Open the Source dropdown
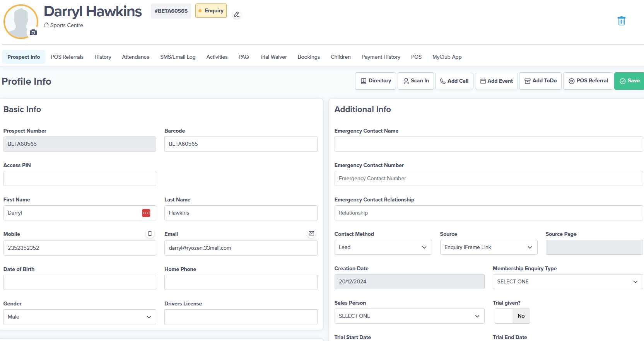Image resolution: width=644 pixels, height=341 pixels. click(489, 247)
